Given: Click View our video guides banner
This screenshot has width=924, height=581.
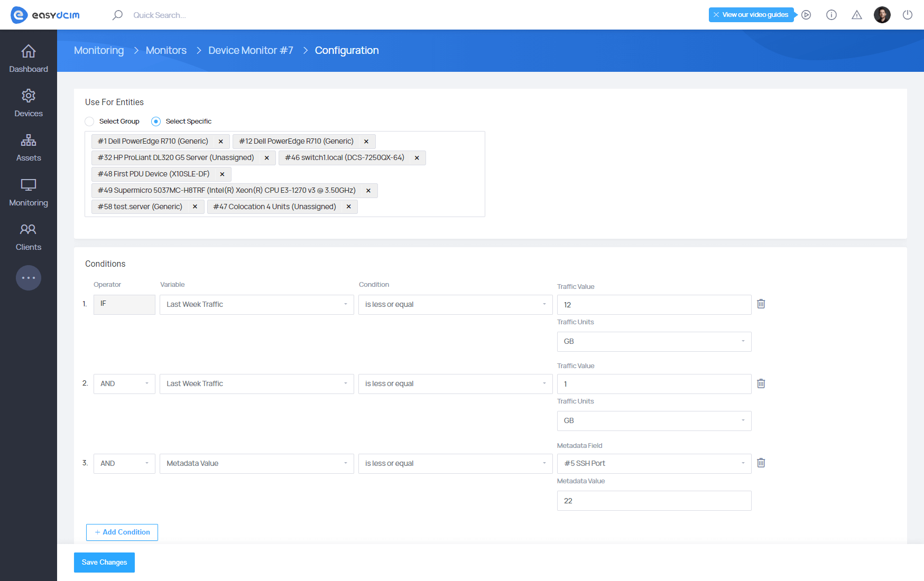Looking at the screenshot, I should 755,15.
